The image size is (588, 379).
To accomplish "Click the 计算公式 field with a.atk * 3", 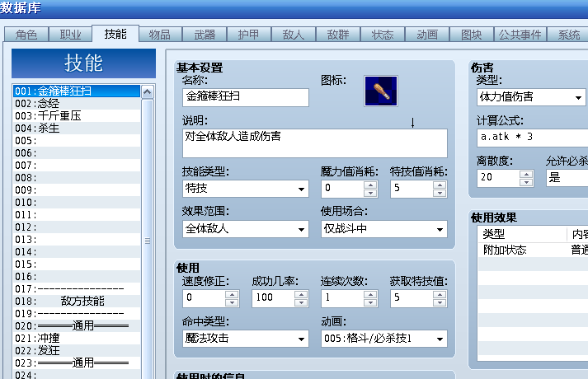I will [533, 138].
